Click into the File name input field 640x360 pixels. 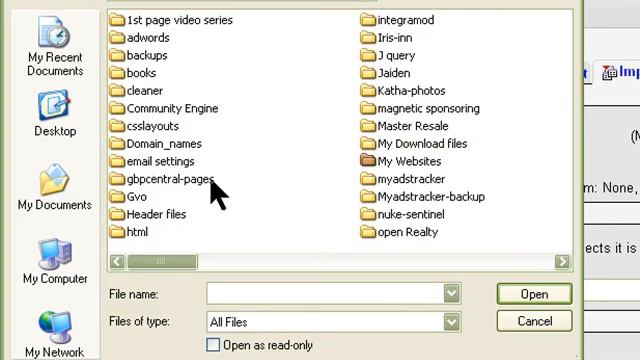[x=325, y=293]
